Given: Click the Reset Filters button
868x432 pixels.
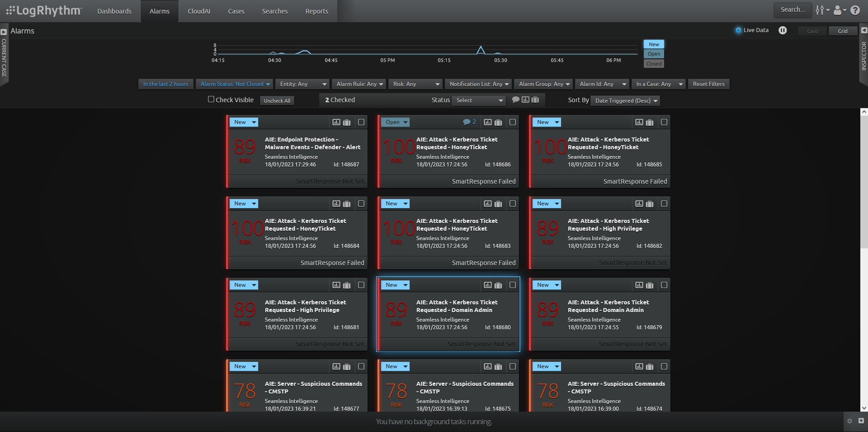Looking at the screenshot, I should click(x=708, y=84).
